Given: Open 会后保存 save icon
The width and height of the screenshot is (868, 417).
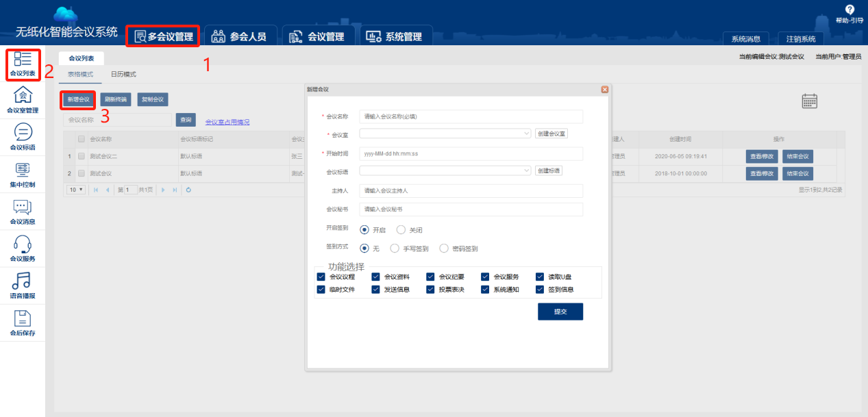Looking at the screenshot, I should click(x=23, y=317).
